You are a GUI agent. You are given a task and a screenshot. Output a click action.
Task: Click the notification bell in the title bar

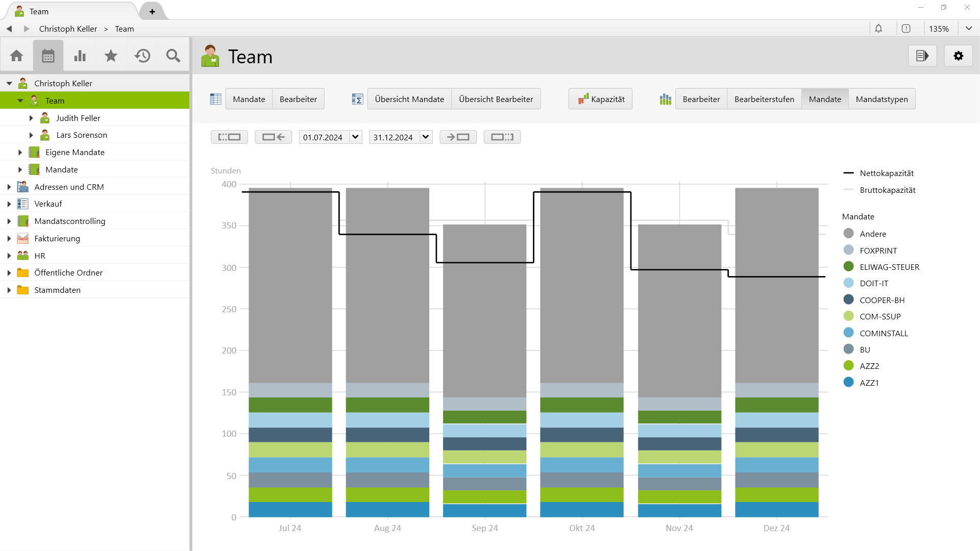(879, 29)
